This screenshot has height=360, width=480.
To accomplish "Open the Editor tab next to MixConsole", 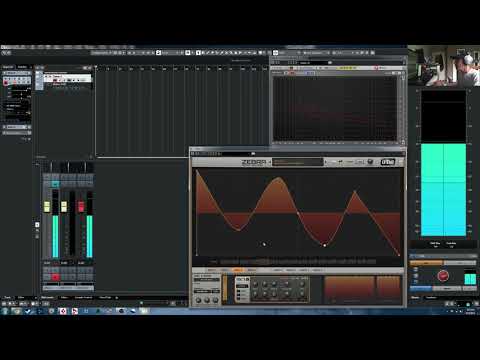I will (64, 297).
